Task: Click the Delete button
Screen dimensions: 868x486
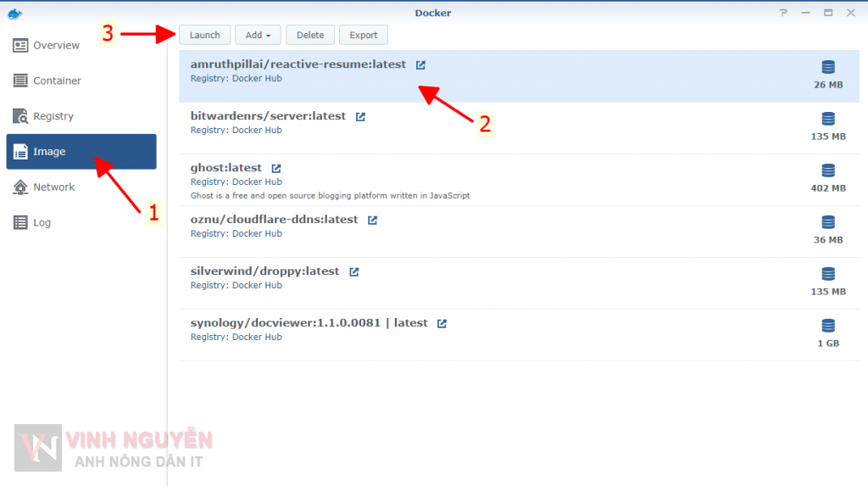Action: coord(310,35)
